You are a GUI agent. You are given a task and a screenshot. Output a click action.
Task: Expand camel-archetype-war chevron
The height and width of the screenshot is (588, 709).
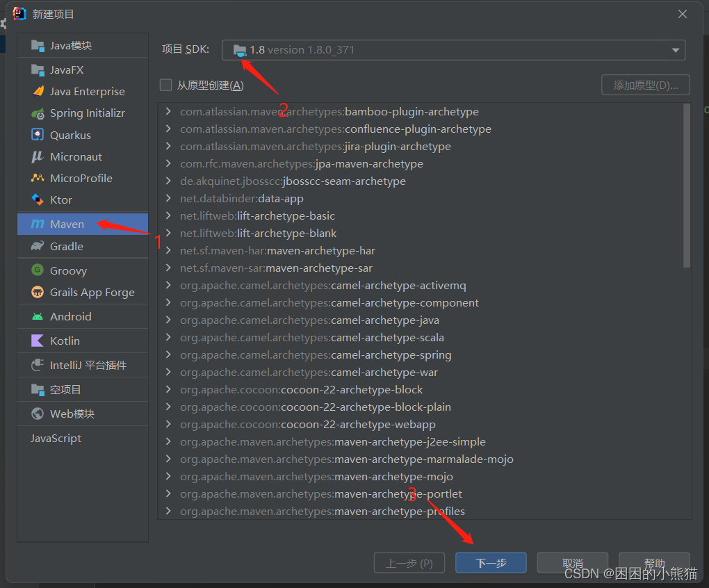tap(168, 372)
